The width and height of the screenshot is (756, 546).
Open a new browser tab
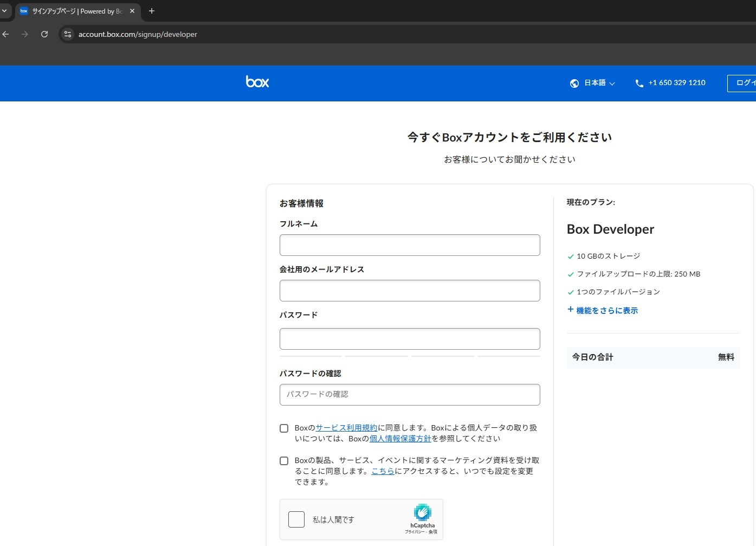[152, 11]
